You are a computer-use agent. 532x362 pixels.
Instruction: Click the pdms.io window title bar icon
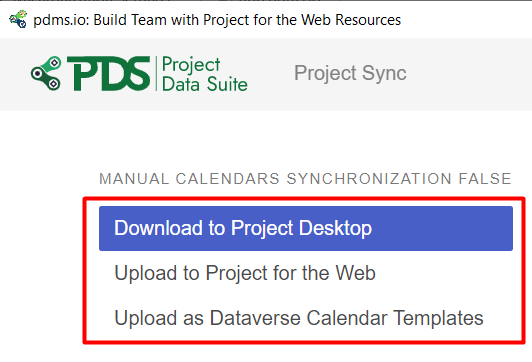pyautogui.click(x=18, y=19)
